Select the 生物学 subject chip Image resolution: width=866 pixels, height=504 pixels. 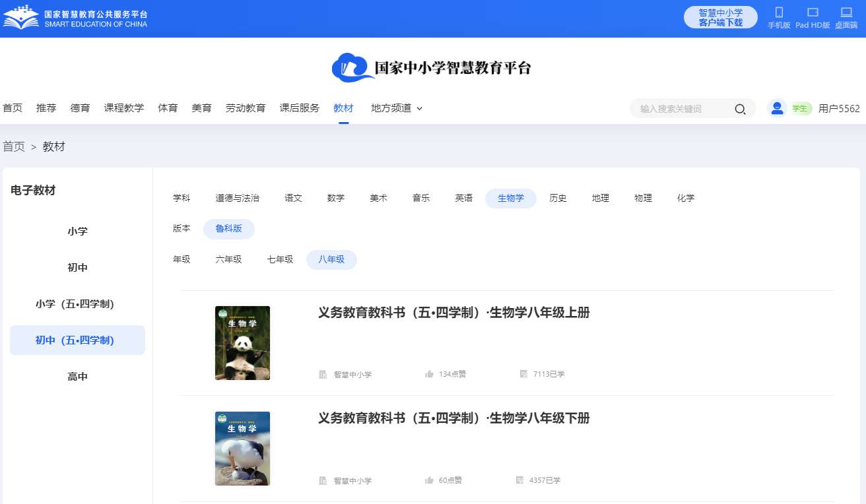click(x=511, y=198)
